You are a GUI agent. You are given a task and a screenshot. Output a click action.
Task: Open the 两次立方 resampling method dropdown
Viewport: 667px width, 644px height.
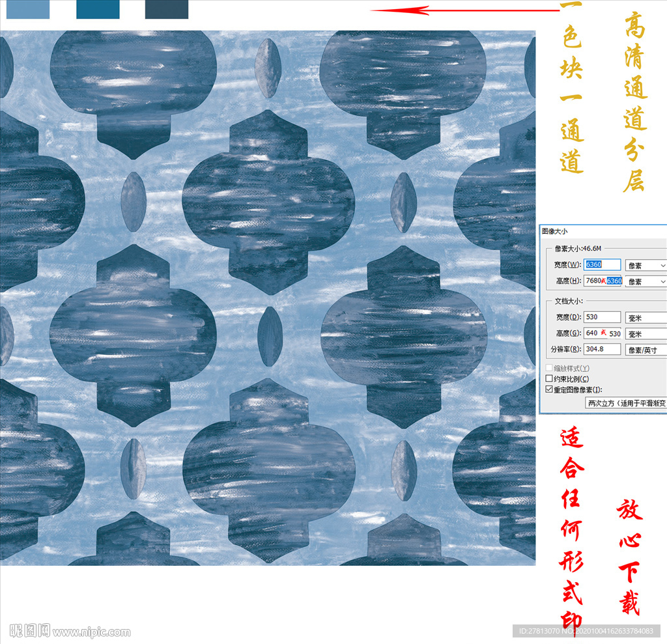pos(626,403)
